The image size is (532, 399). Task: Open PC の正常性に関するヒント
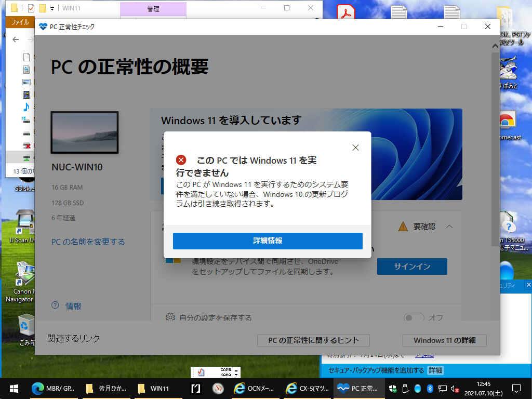click(313, 340)
